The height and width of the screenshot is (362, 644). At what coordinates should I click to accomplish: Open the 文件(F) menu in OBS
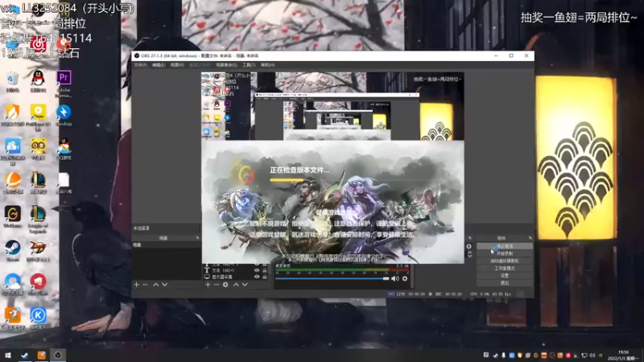pos(140,65)
